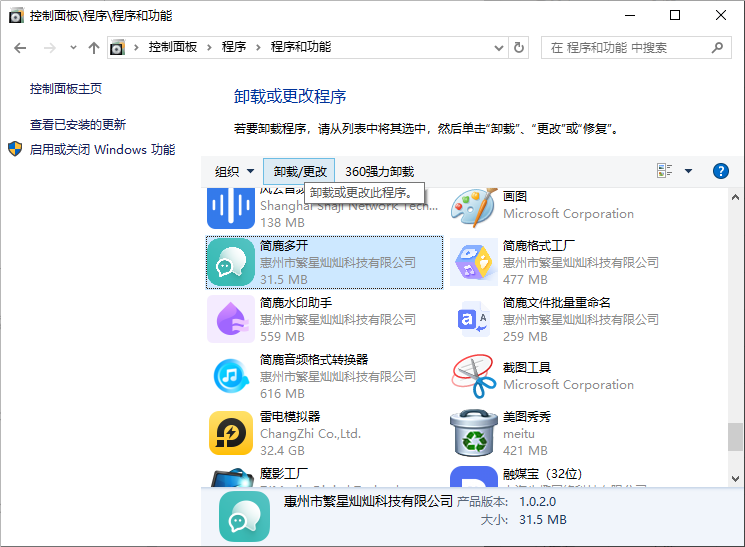Click the 616 MB size text
The width and height of the screenshot is (745, 547).
pos(282,393)
